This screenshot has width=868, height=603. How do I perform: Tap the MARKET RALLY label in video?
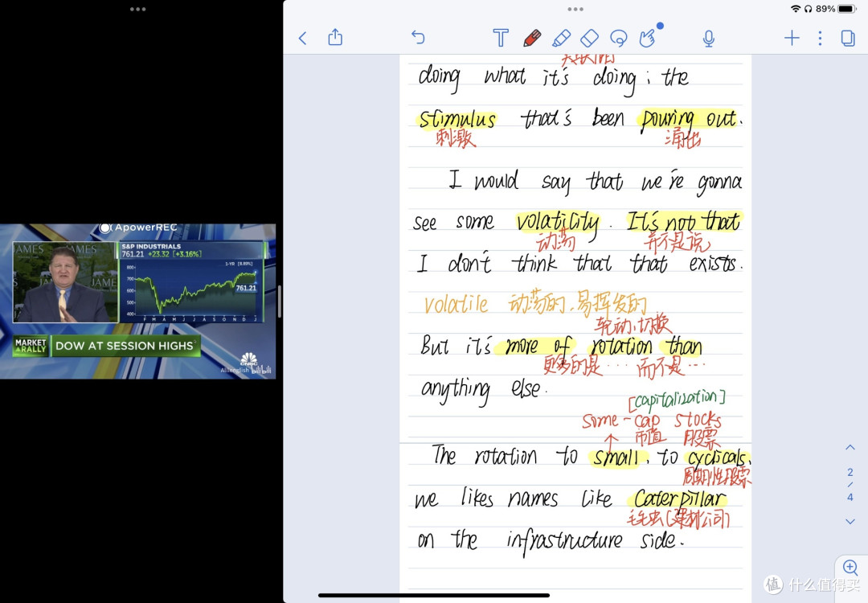tap(31, 346)
